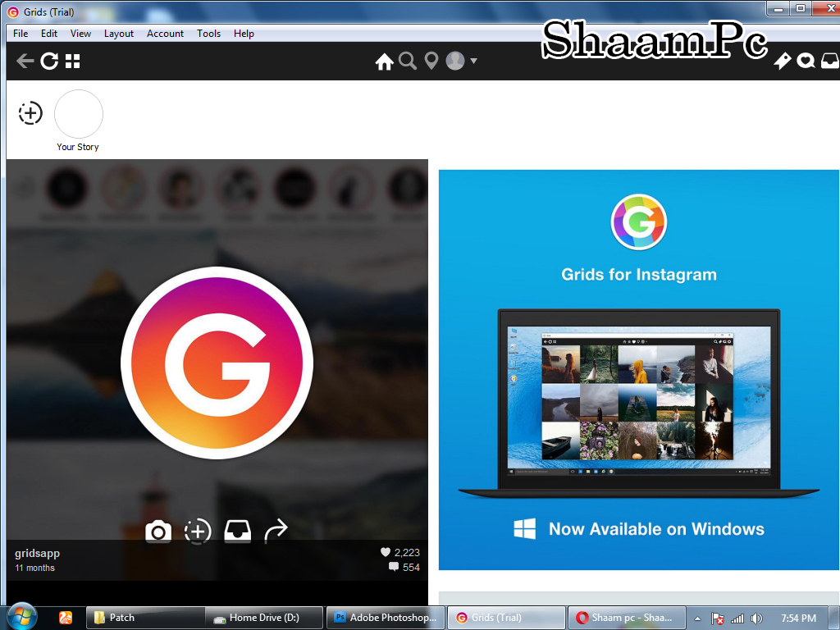Click the profile avatar icon
Screen dimensions: 840x630
click(x=455, y=61)
